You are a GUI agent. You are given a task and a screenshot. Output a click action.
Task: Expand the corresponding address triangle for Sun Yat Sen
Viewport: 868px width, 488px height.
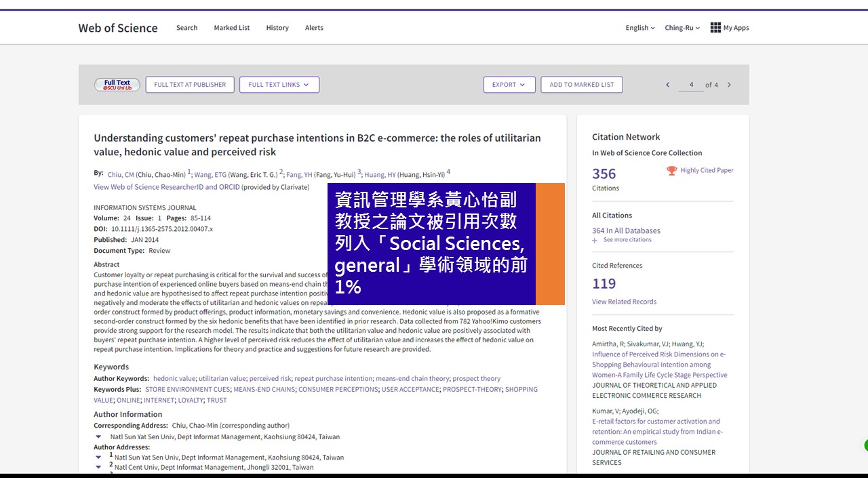coord(98,437)
